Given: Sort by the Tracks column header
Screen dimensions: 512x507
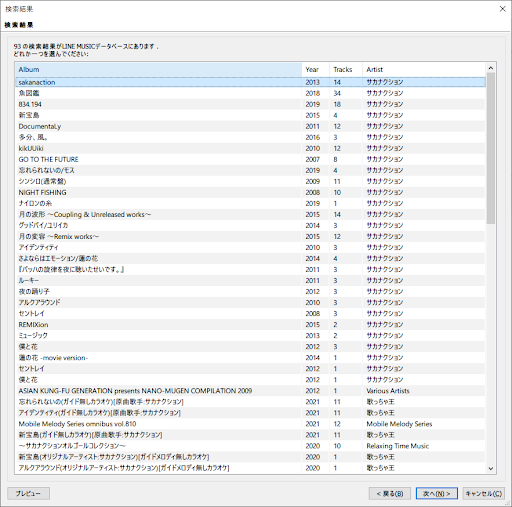Looking at the screenshot, I should tap(346, 70).
